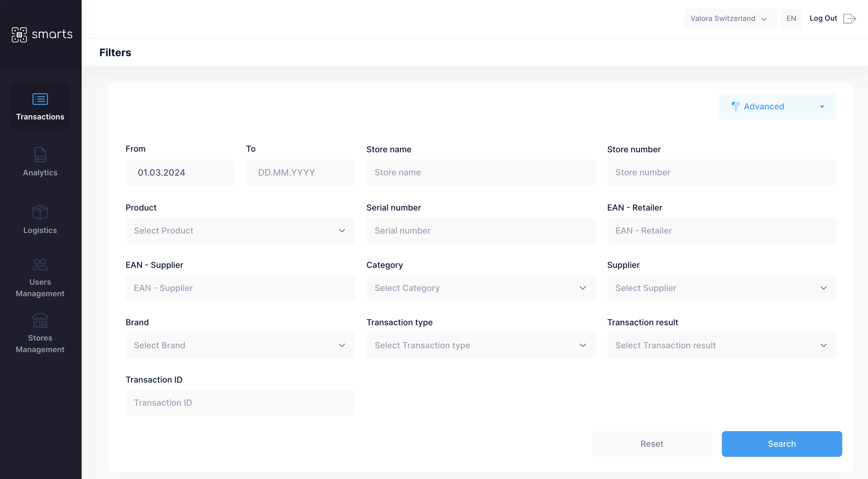The image size is (868, 479).
Task: Click the Log Out arrow icon
Action: pos(849,19)
